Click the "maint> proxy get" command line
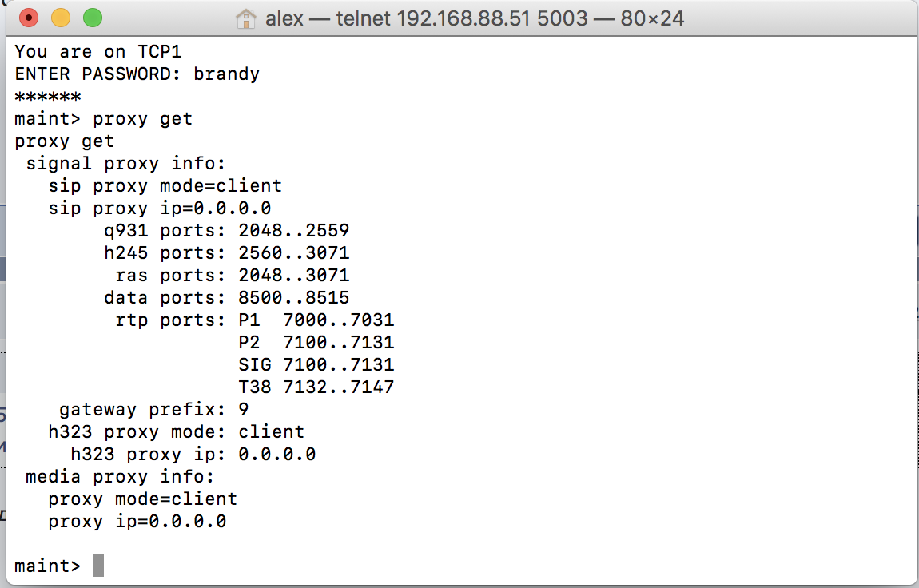This screenshot has height=588, width=919. point(104,119)
